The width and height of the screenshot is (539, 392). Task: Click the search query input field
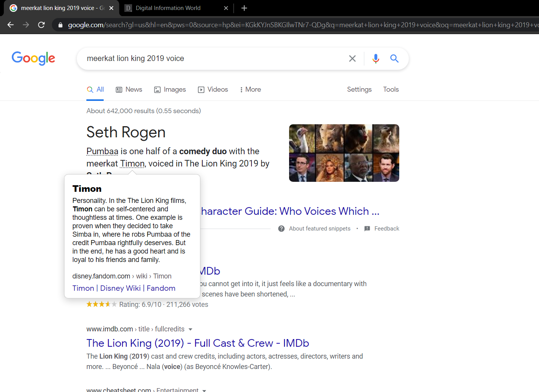[x=215, y=58]
